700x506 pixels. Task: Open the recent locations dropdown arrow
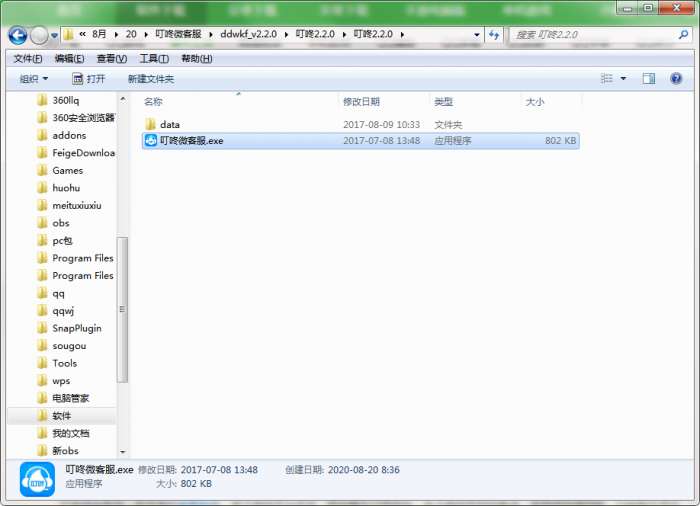pos(54,35)
